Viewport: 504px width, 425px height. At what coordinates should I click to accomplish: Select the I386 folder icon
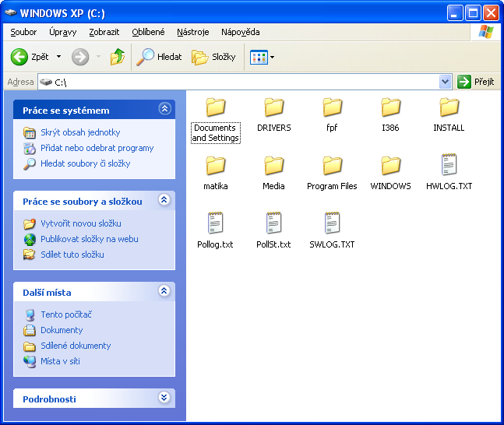(x=390, y=107)
